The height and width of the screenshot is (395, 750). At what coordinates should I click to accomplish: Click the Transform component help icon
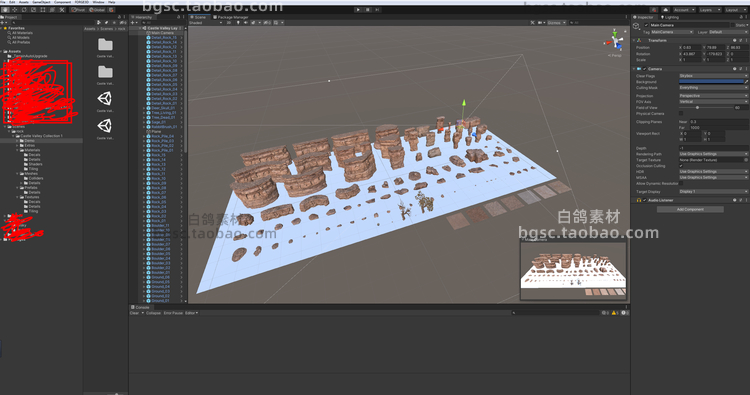(734, 41)
